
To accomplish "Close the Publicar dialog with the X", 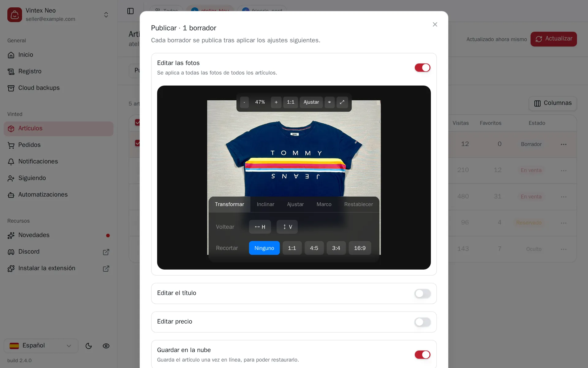I will click(435, 24).
